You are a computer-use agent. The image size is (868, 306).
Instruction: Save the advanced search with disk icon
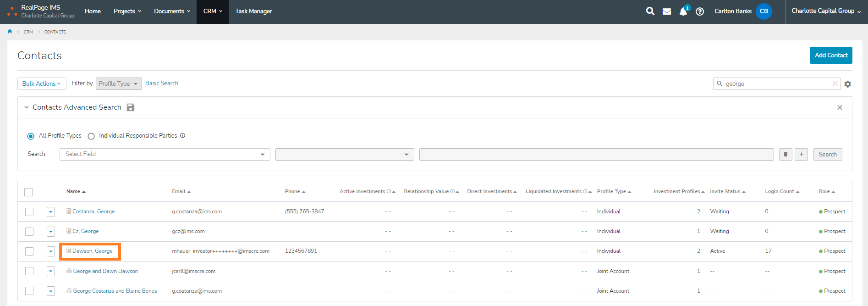[131, 107]
